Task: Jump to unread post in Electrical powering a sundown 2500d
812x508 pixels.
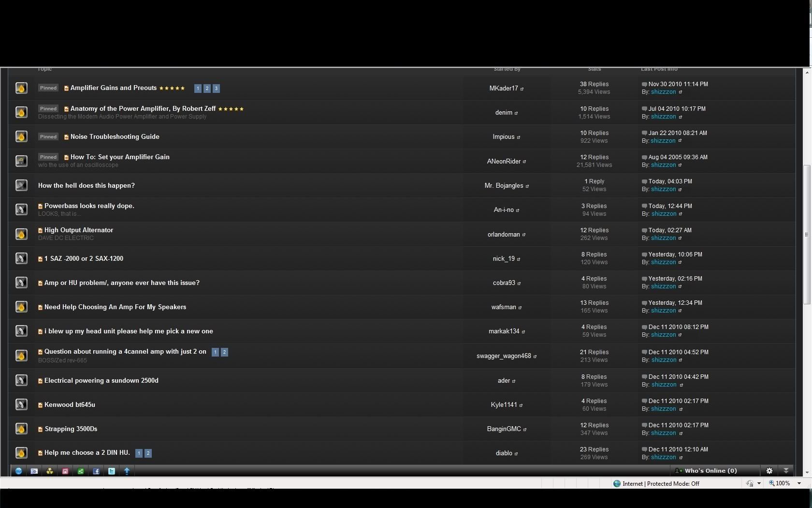Action: (40, 381)
